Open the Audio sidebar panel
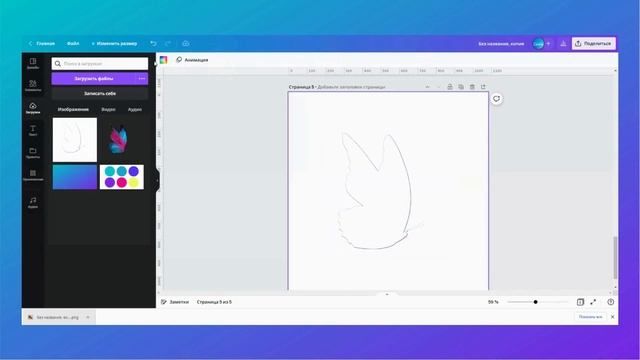The width and height of the screenshot is (640, 360). pos(33,202)
